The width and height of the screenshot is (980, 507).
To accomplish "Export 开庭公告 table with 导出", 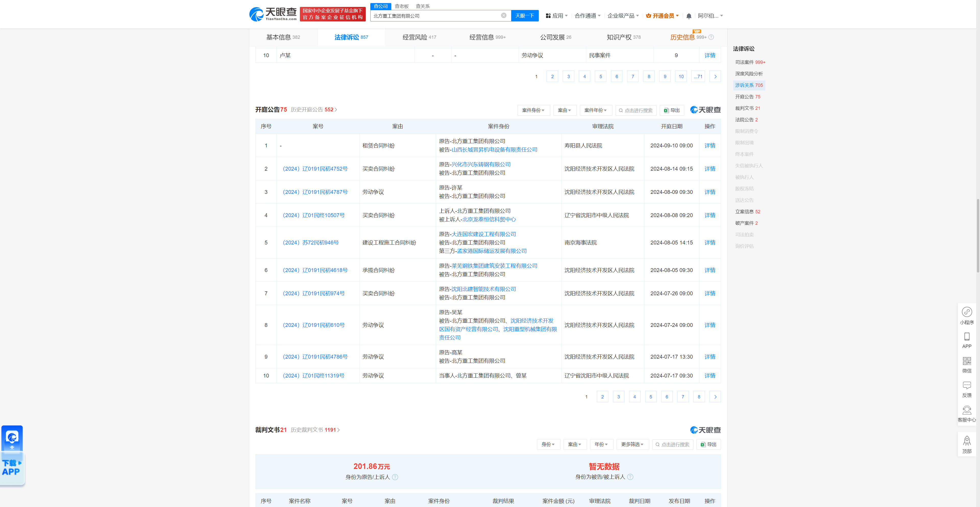I will point(672,110).
